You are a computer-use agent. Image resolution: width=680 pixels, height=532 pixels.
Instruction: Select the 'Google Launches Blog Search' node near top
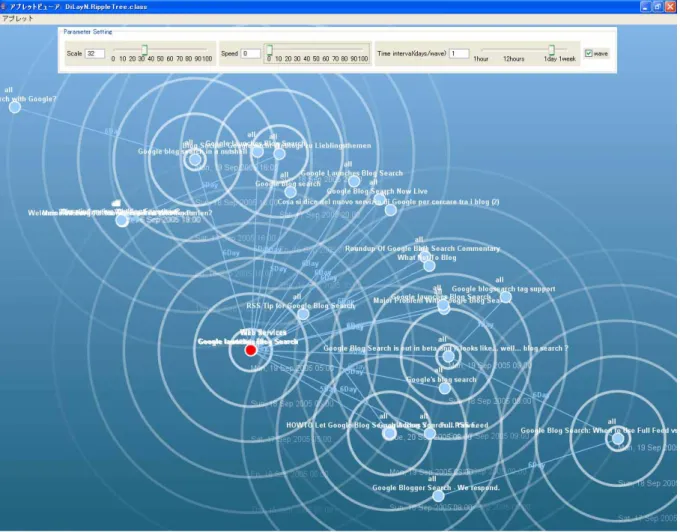coord(354,181)
